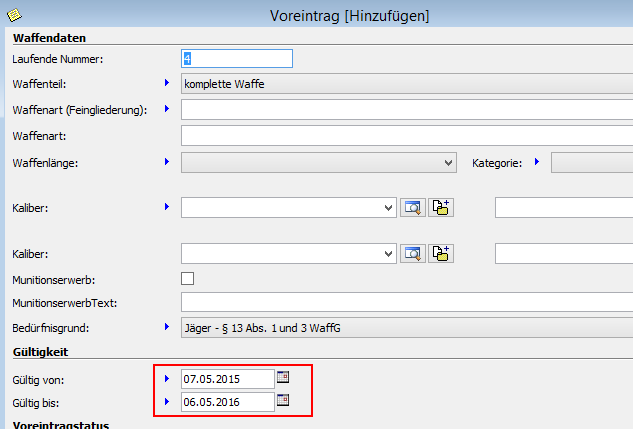Click the Gültig von date field

pos(227,378)
